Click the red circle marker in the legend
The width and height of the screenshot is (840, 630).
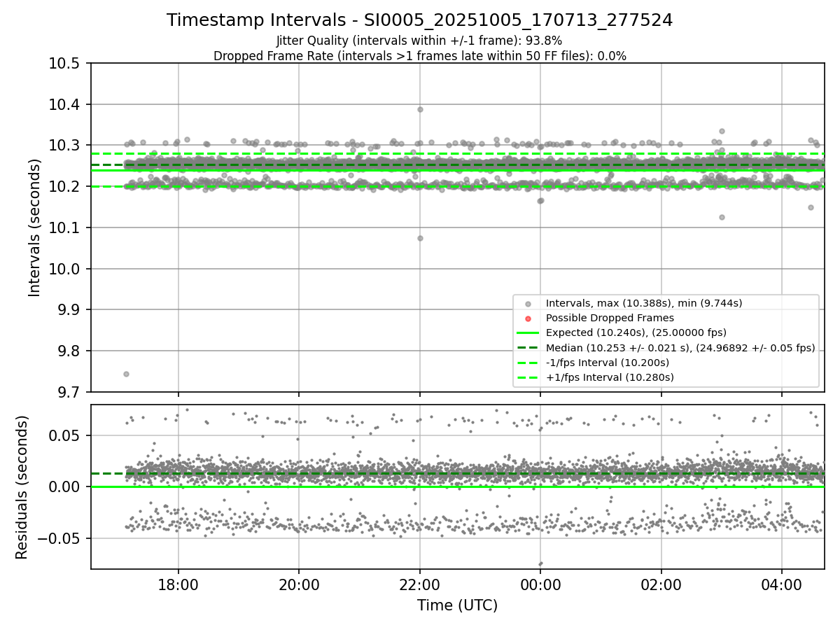(528, 318)
